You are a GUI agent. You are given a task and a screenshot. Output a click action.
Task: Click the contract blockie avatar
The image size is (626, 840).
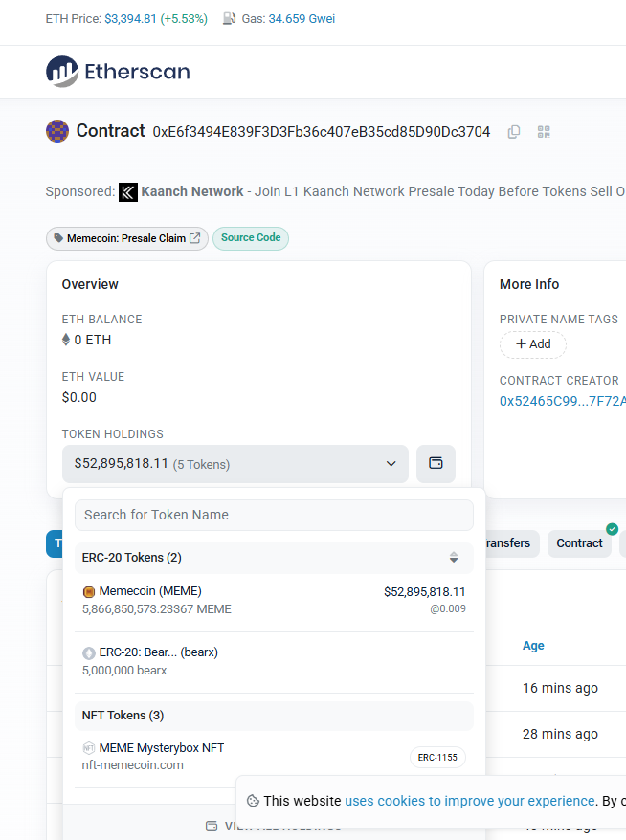57,131
